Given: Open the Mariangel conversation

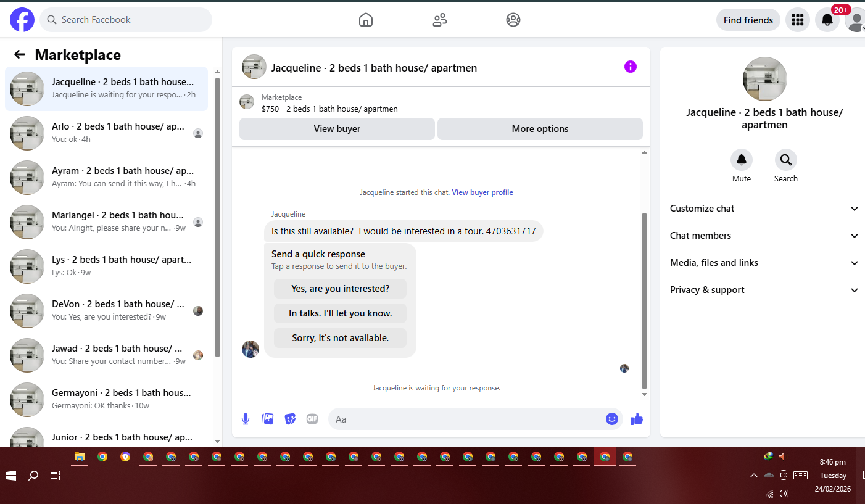Looking at the screenshot, I should tap(106, 222).
